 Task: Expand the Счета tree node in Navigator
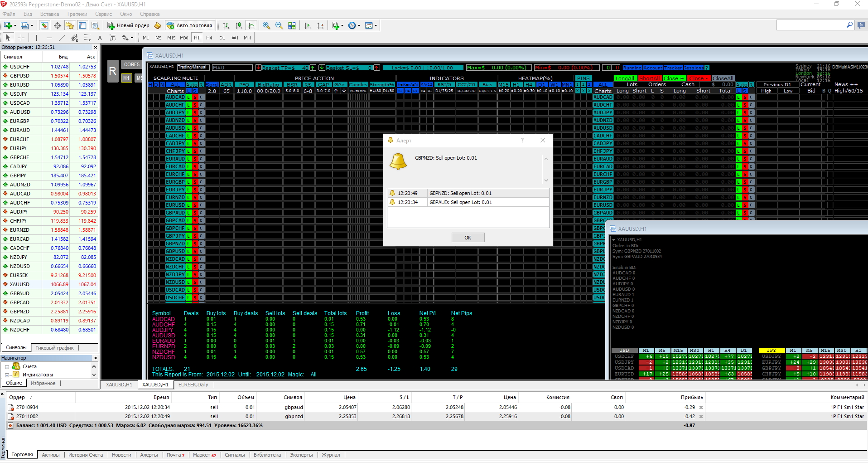click(x=7, y=366)
